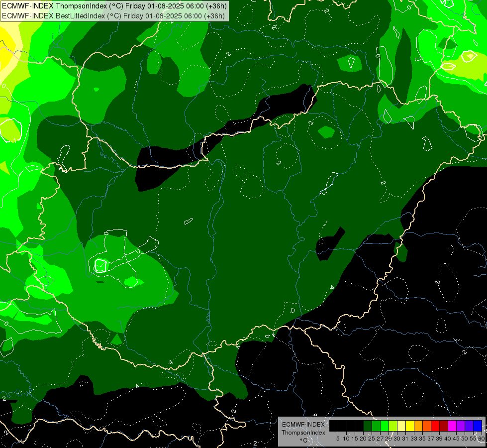Select the medium green 25-27 legend swatch
Image resolution: width=487 pixels, height=448 pixels.
click(376, 426)
